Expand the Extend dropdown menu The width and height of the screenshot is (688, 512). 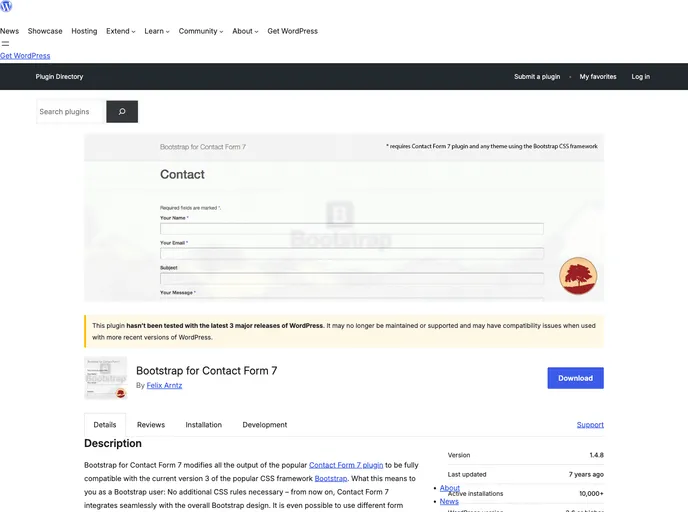coord(121,31)
